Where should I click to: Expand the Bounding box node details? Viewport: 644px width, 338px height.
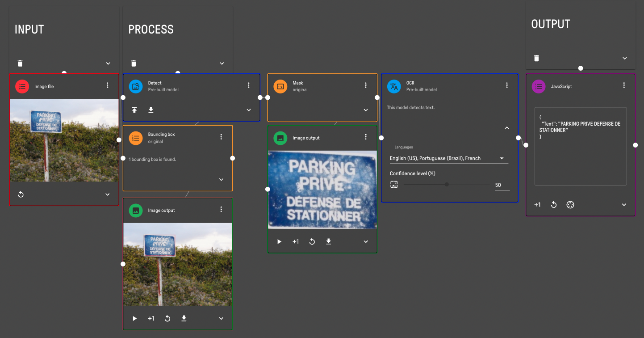(x=221, y=179)
